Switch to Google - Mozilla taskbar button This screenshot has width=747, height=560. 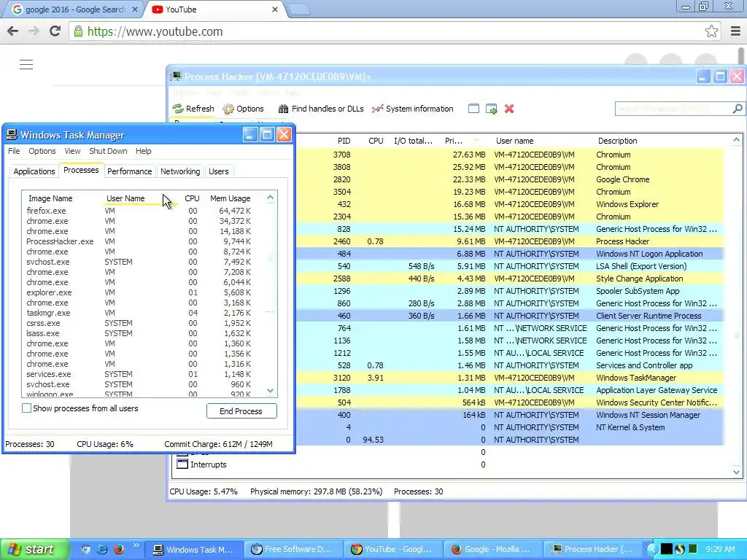(492, 549)
